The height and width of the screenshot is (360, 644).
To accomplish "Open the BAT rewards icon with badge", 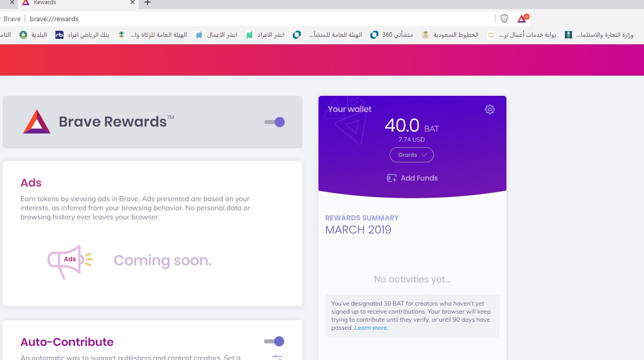I will pos(523,19).
